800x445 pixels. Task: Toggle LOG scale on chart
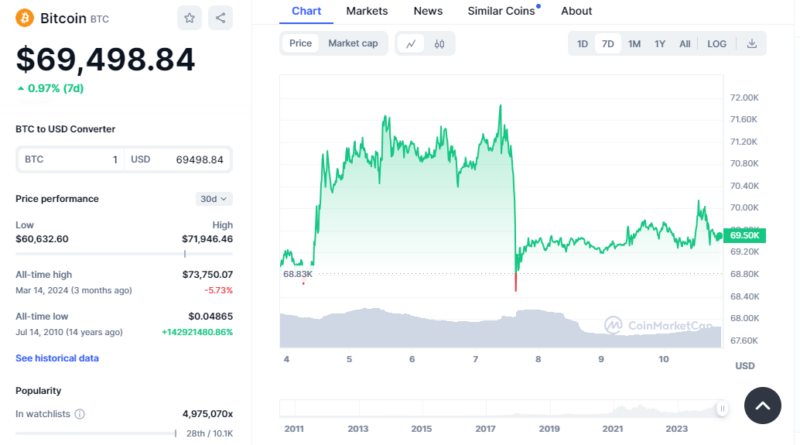[717, 43]
